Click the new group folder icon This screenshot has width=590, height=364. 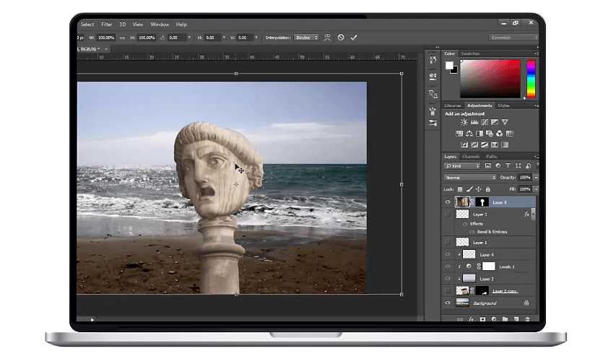tap(506, 318)
